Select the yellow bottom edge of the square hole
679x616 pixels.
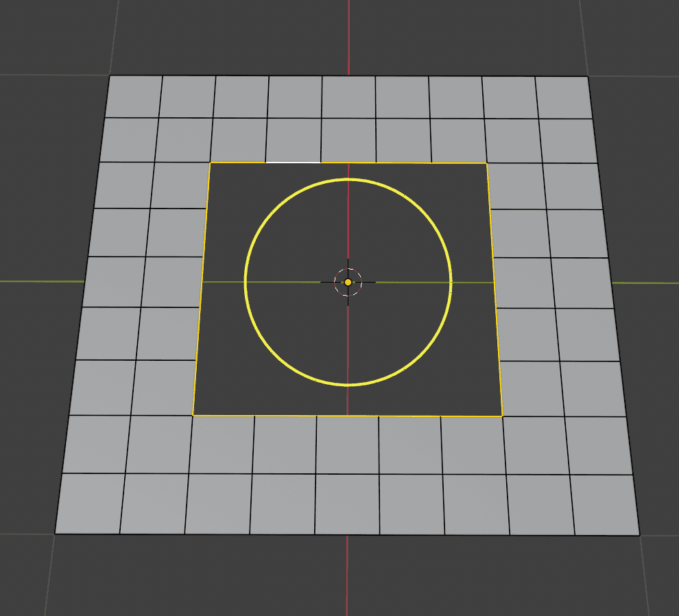pos(347,416)
